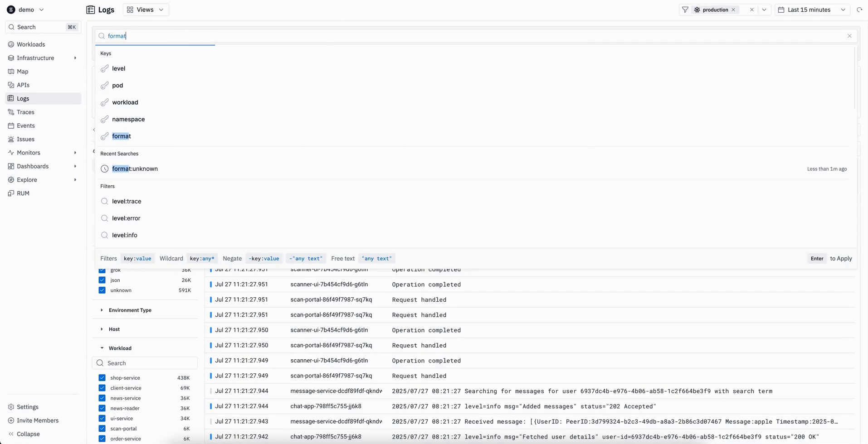The height and width of the screenshot is (444, 868).
Task: Open the Events section
Action: [x=26, y=125]
